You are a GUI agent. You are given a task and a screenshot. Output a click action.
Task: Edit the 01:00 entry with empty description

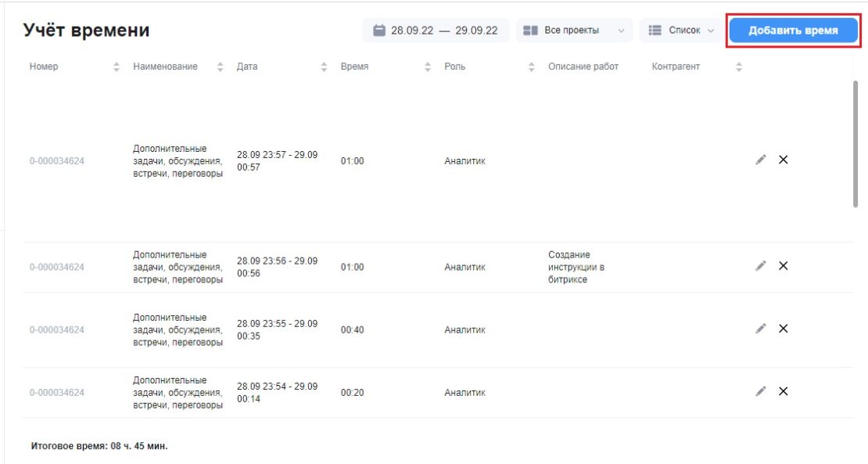(761, 160)
